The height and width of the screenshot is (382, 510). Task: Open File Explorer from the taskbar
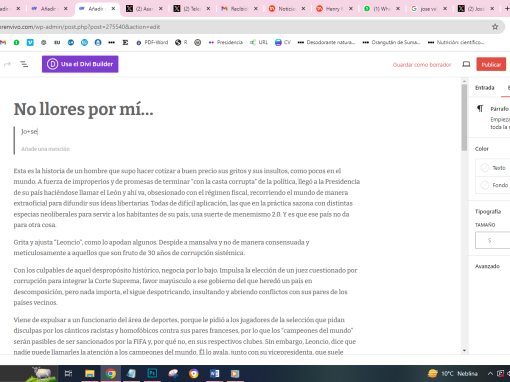[90, 374]
